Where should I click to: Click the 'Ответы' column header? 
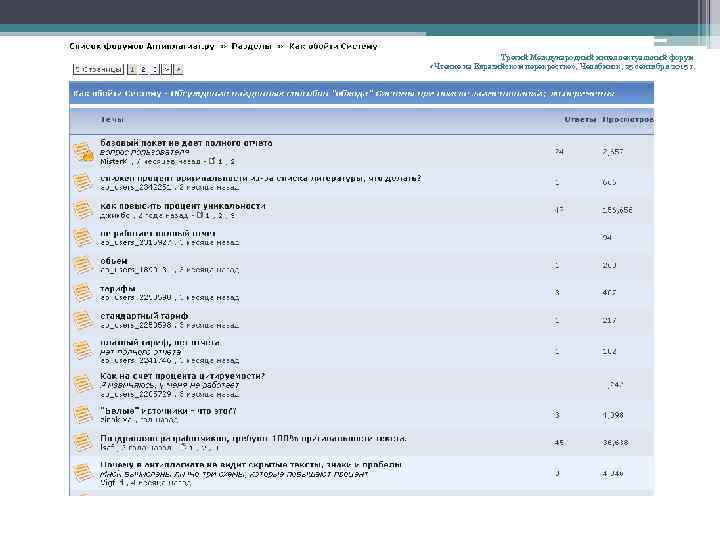[580, 119]
